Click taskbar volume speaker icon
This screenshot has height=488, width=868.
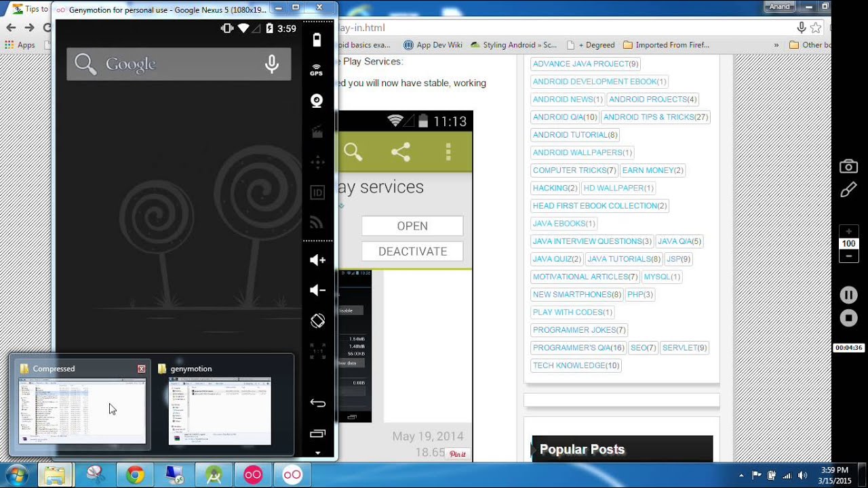point(803,475)
